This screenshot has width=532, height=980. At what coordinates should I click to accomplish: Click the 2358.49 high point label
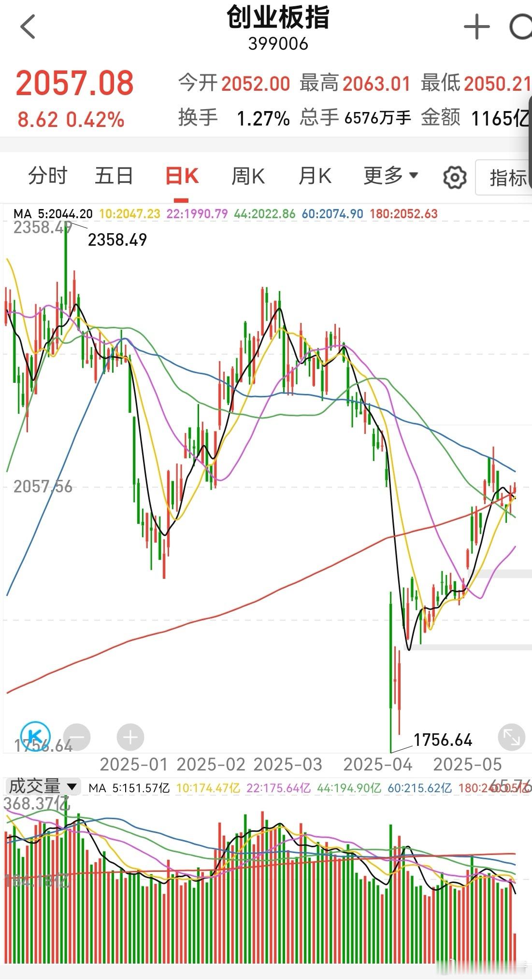[117, 239]
